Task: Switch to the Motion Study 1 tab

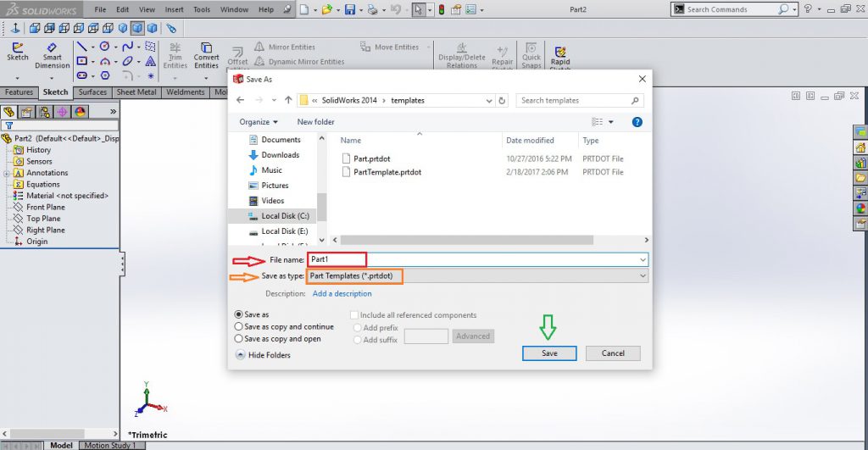Action: click(109, 445)
